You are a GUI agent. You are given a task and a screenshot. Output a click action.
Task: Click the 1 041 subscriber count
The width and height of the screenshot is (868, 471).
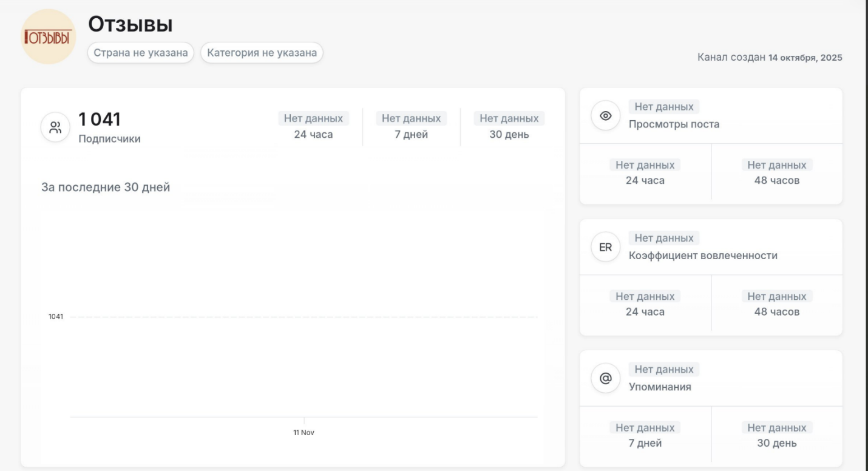(100, 120)
